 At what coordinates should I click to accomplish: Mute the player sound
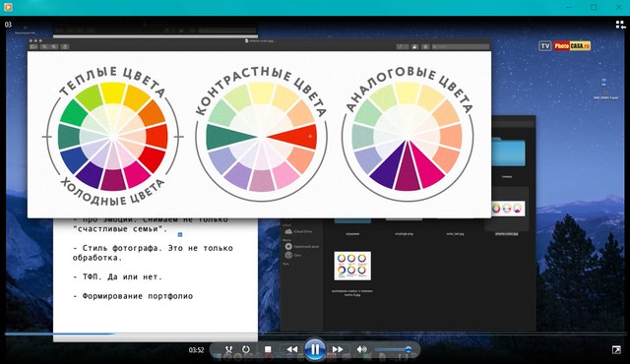tap(362, 349)
